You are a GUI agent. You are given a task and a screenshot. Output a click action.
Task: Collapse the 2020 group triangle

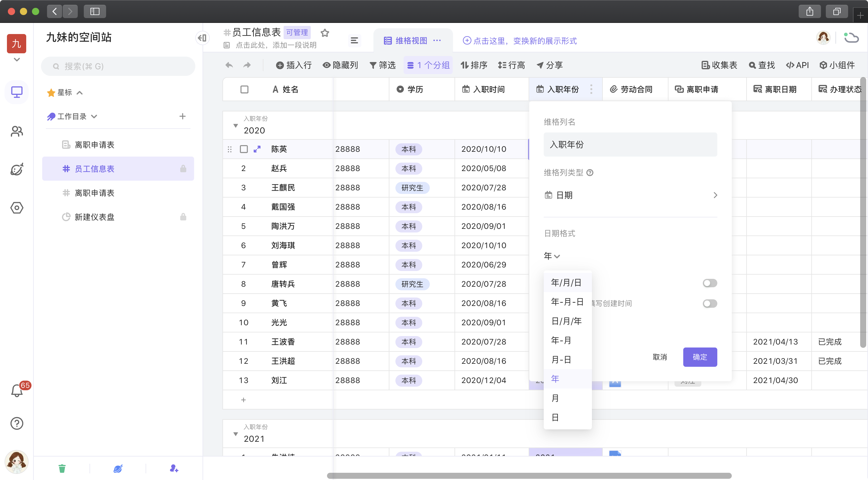point(235,126)
